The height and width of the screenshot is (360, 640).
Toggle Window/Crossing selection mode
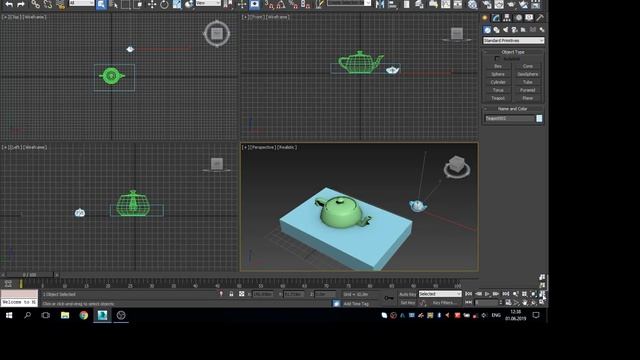coord(138,4)
